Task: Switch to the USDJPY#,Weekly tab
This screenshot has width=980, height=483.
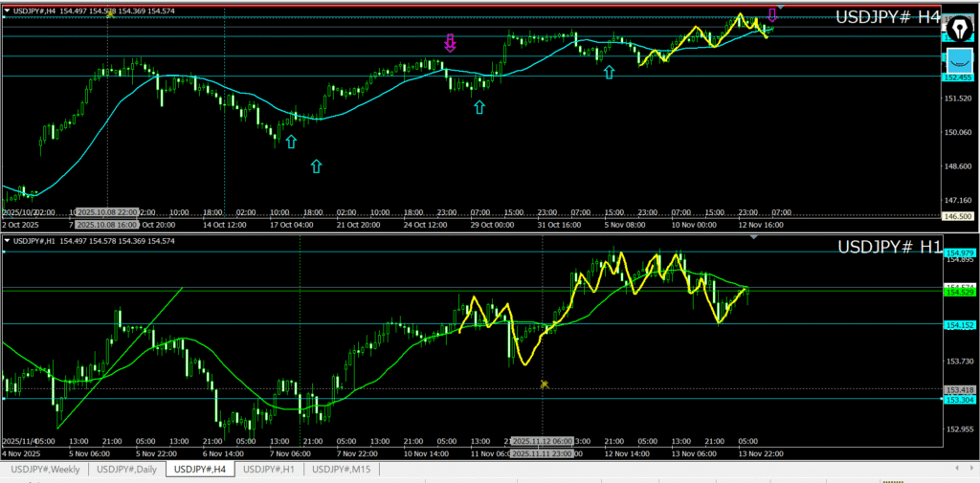Action: [x=45, y=470]
